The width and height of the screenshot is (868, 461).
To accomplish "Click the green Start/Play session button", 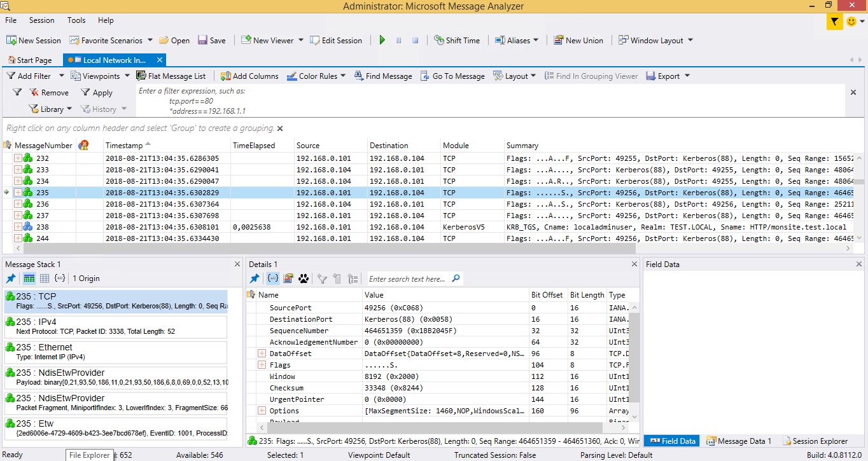I will [382, 40].
